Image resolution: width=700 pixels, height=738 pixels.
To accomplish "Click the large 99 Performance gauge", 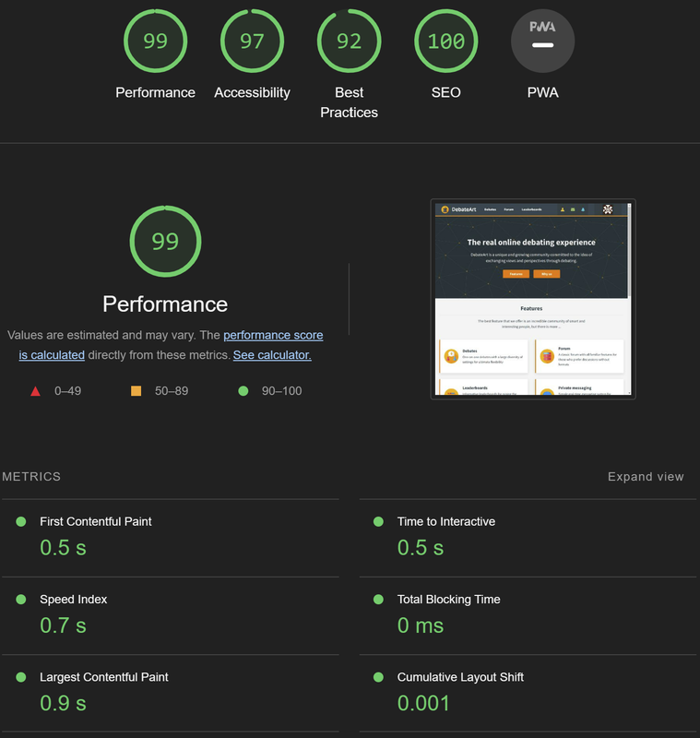I will coord(165,241).
